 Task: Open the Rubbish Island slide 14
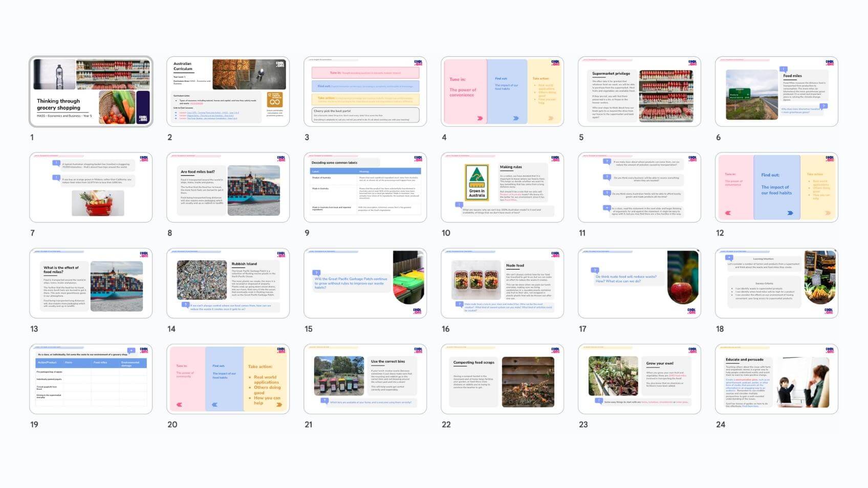(228, 283)
